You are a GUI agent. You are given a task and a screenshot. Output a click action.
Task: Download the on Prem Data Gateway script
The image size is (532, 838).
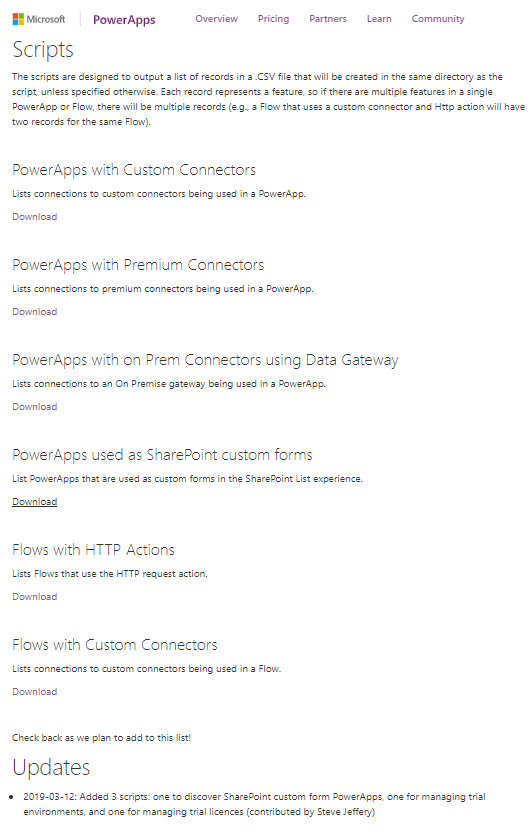35,407
